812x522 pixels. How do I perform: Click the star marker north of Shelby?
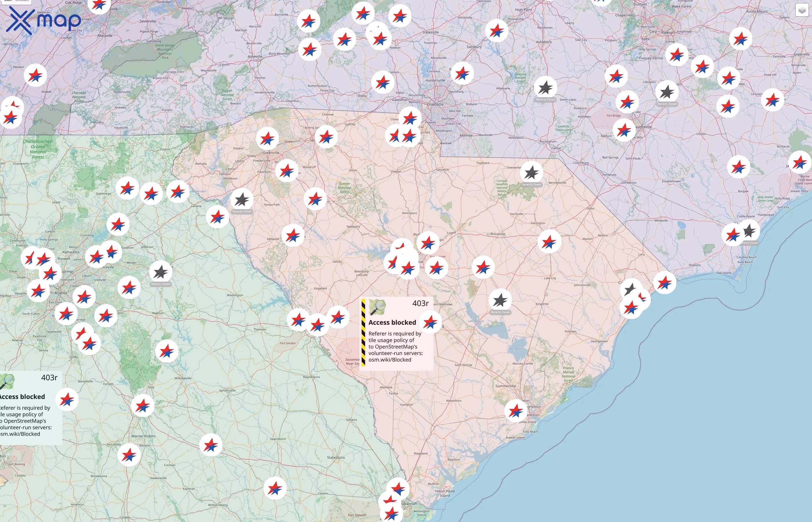383,82
